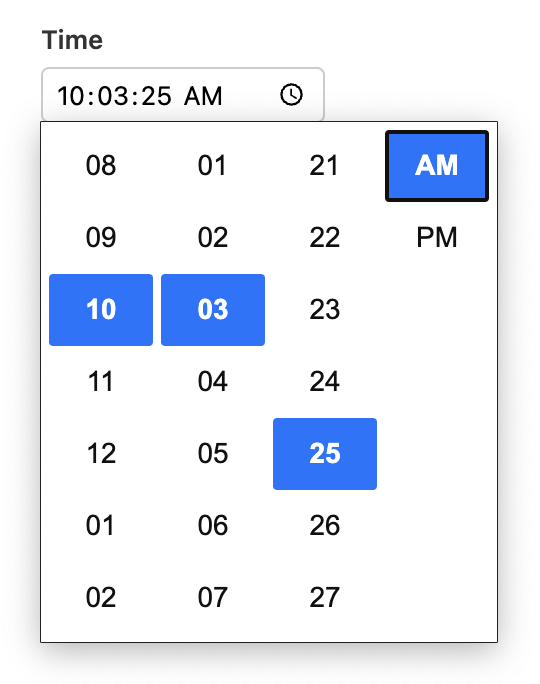This screenshot has width=540, height=684.
Task: Choose minute 04
Action: coord(213,382)
